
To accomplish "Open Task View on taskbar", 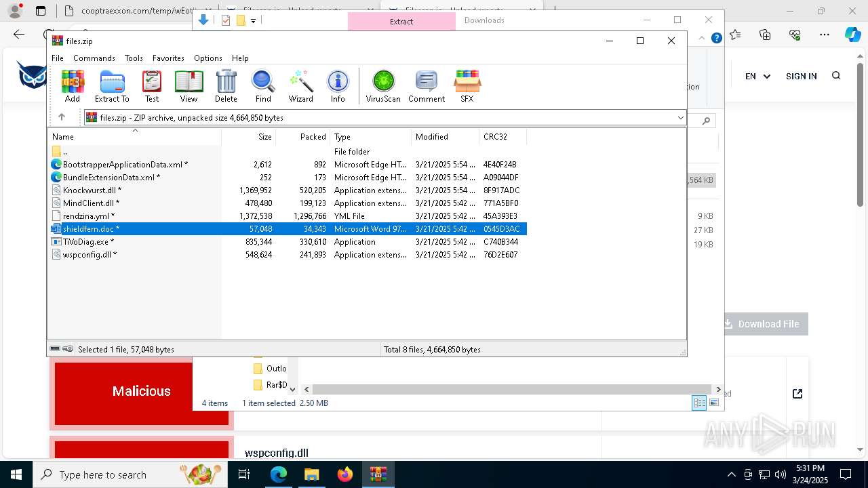I will (244, 474).
